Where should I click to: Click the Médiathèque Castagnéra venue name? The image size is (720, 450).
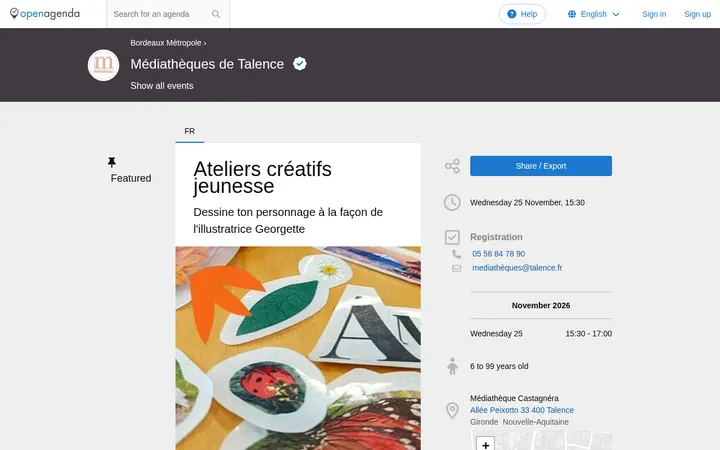click(x=514, y=398)
